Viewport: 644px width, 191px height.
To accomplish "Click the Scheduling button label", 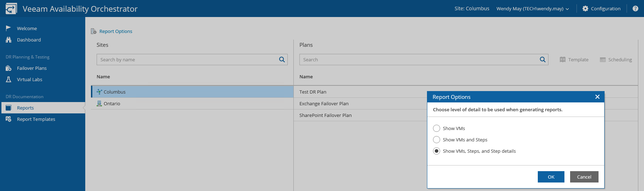I will (620, 60).
